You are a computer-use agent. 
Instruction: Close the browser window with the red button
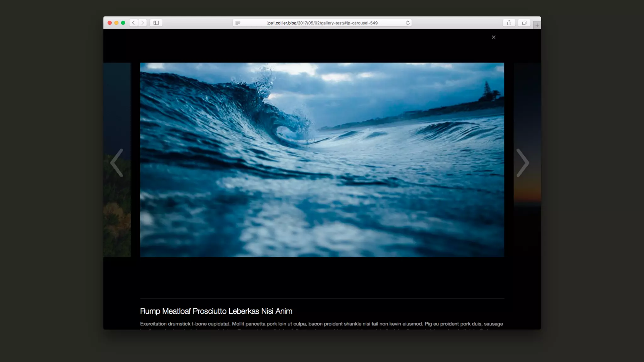pos(110,23)
